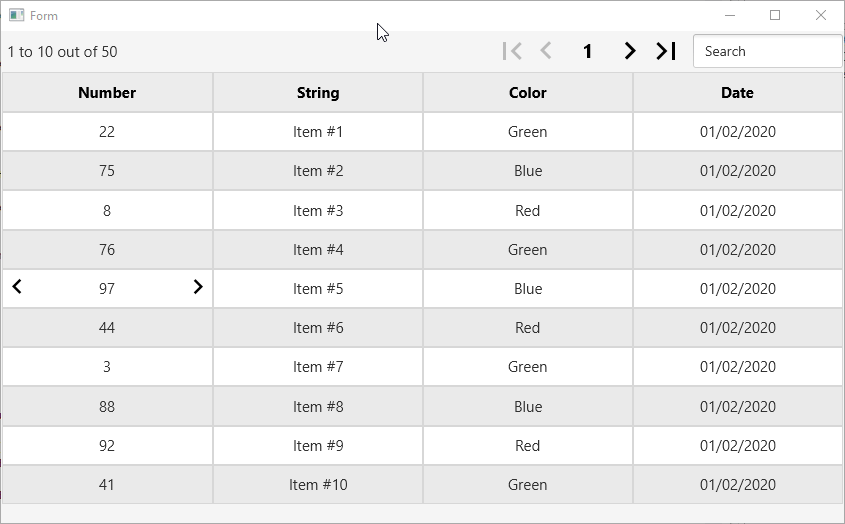Select current page number 1
This screenshot has width=845, height=524.
point(588,51)
